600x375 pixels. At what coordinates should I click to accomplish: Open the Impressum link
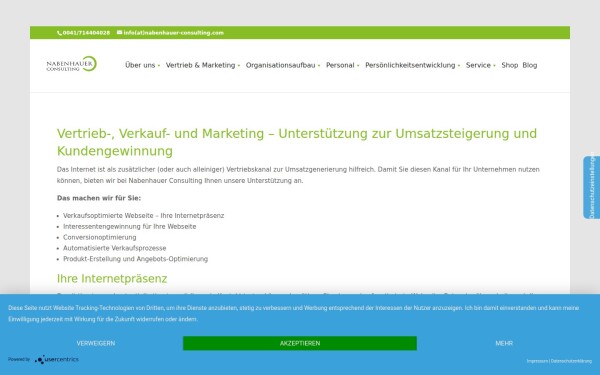[x=537, y=361]
